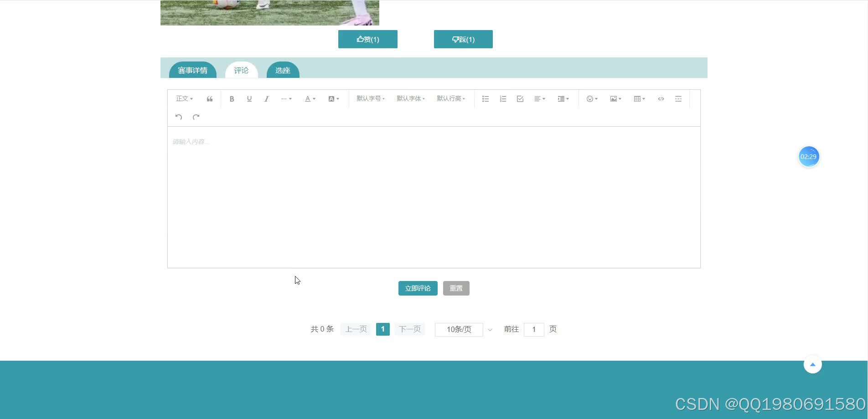This screenshot has height=419, width=868.
Task: Open the font color picker
Action: click(310, 99)
